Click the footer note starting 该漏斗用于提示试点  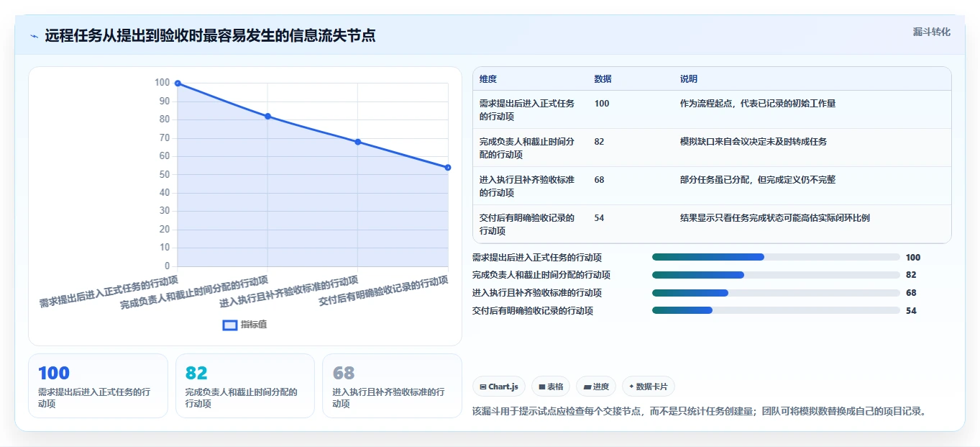click(700, 412)
